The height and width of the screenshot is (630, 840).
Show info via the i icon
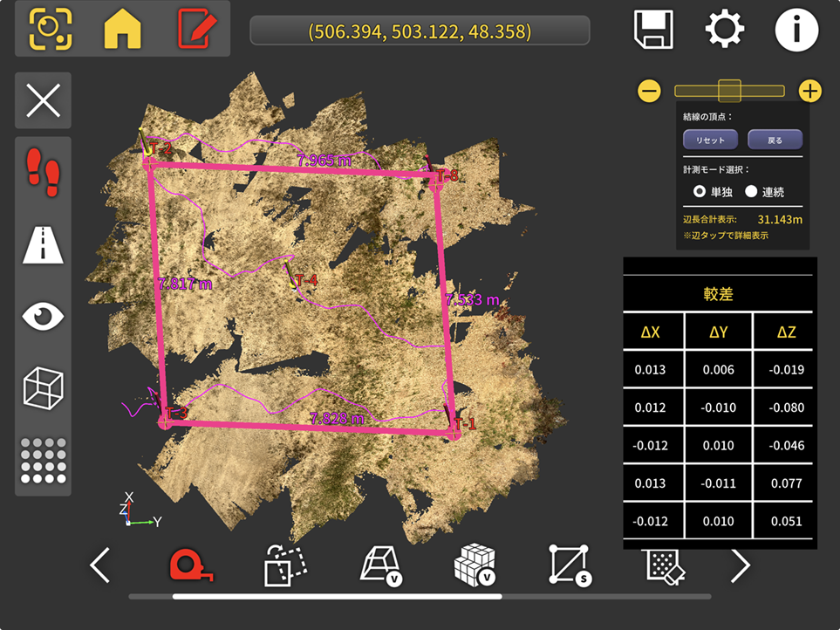796,30
